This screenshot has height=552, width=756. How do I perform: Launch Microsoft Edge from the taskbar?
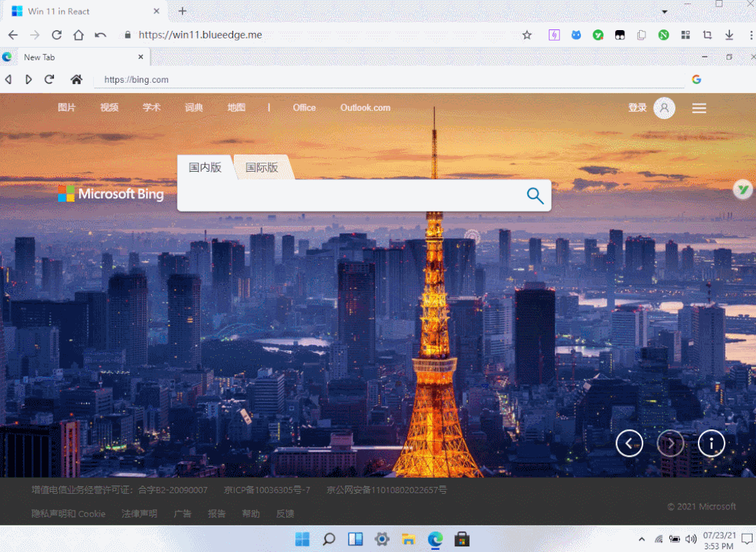click(435, 539)
